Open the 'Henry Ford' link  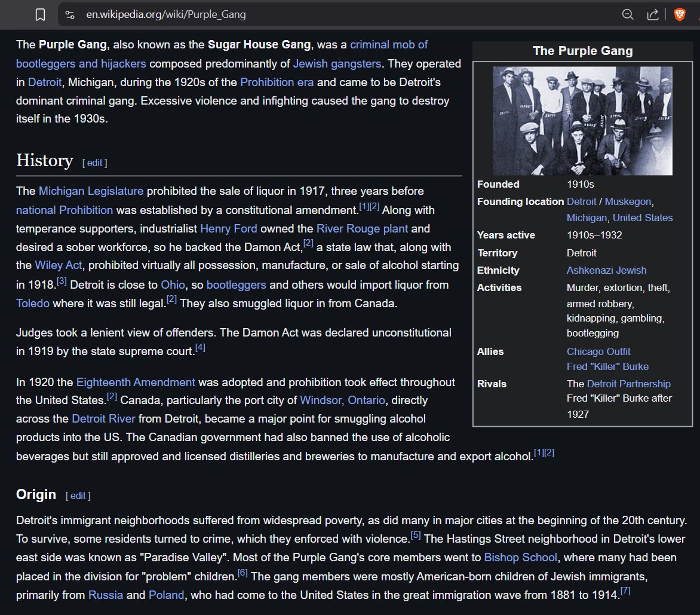click(229, 229)
